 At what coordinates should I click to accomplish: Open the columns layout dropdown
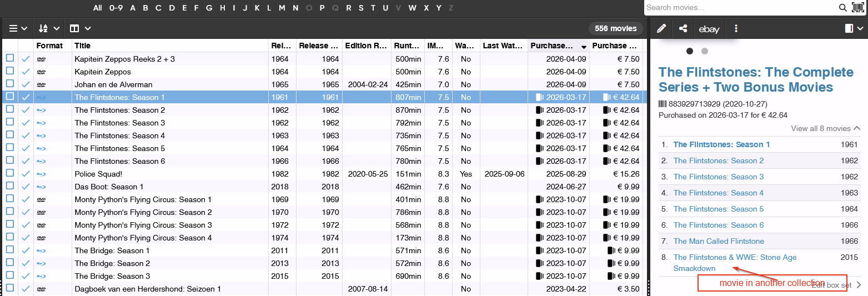(x=81, y=28)
